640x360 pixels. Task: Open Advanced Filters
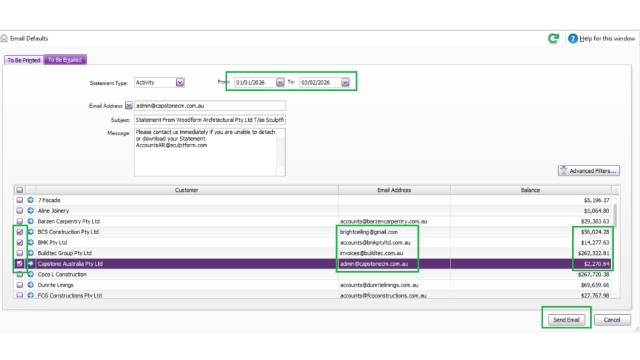pyautogui.click(x=589, y=171)
